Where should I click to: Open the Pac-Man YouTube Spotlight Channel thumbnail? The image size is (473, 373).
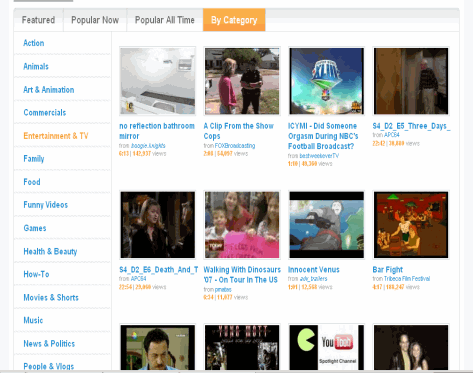point(326,347)
